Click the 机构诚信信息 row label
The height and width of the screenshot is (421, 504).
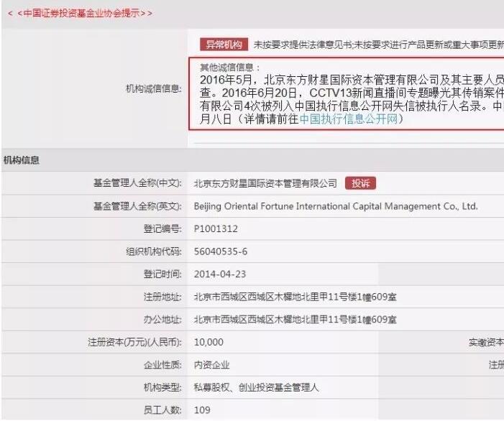click(x=153, y=90)
